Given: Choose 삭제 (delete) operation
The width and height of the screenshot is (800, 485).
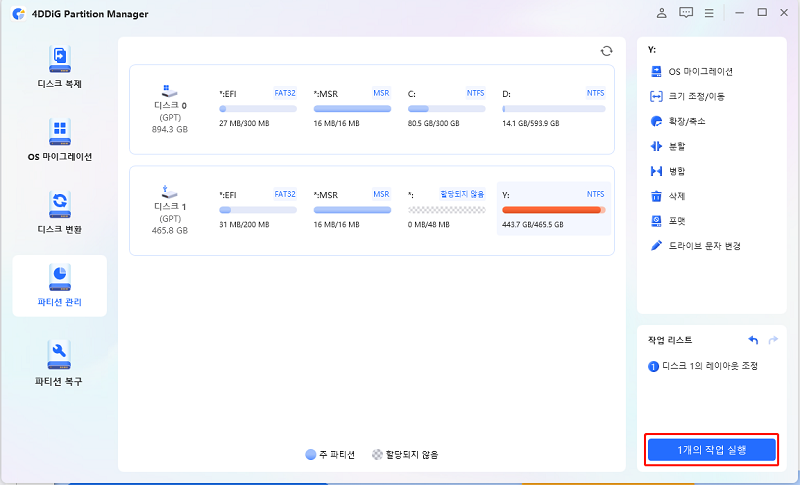Looking at the screenshot, I should coord(668,196).
